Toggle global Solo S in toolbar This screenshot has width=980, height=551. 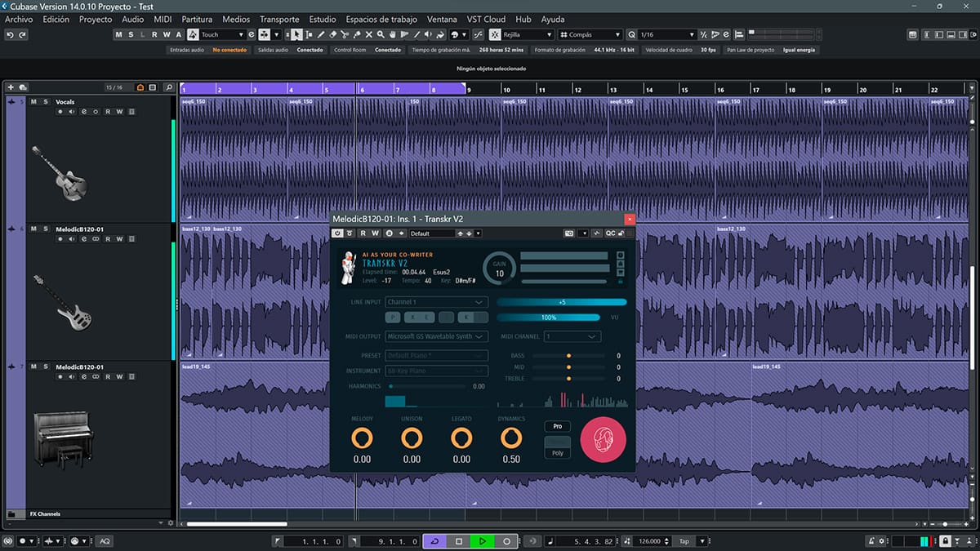131,34
